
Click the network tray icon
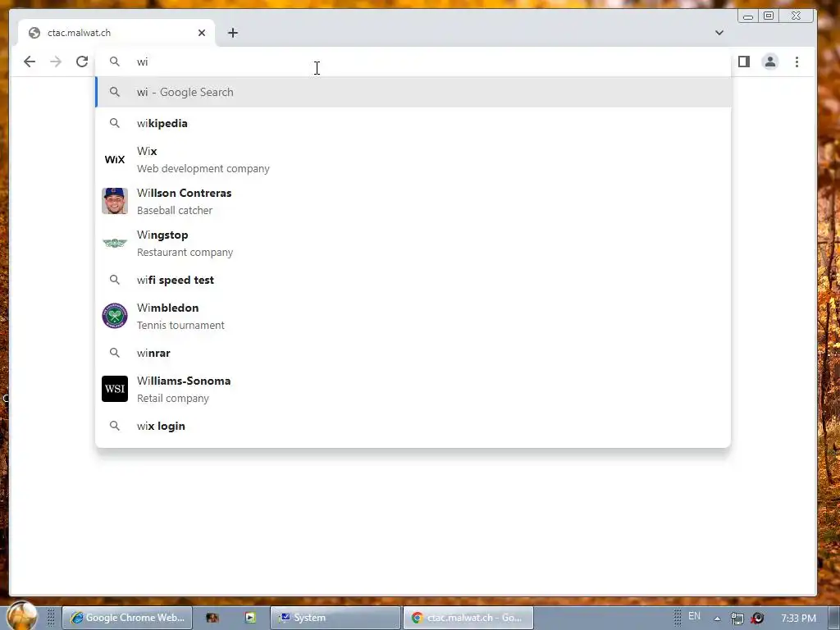coord(737,619)
